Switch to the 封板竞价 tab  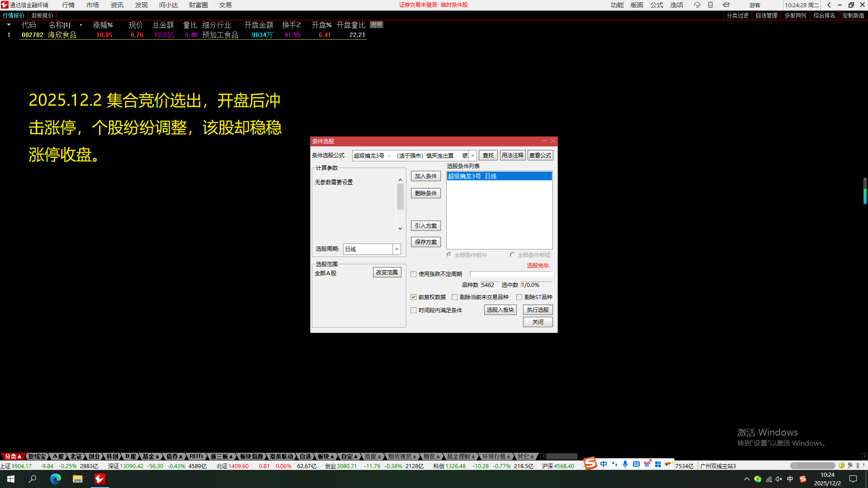click(x=42, y=15)
